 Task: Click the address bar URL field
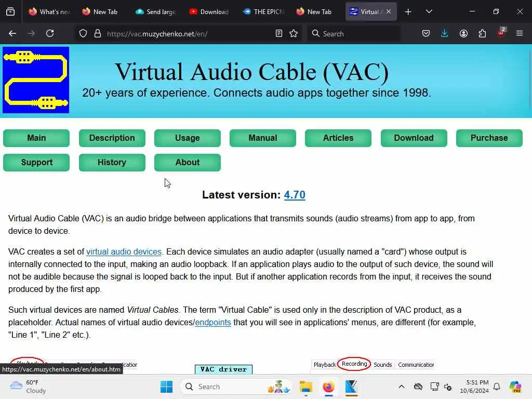click(x=188, y=34)
